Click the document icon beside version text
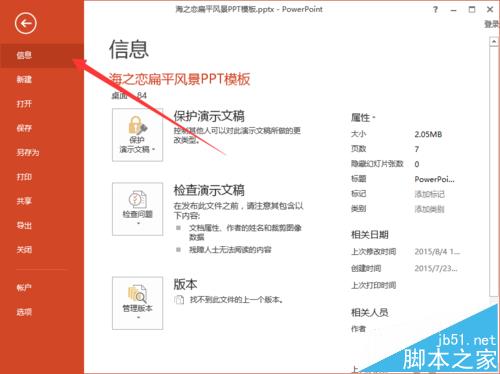 [179, 300]
